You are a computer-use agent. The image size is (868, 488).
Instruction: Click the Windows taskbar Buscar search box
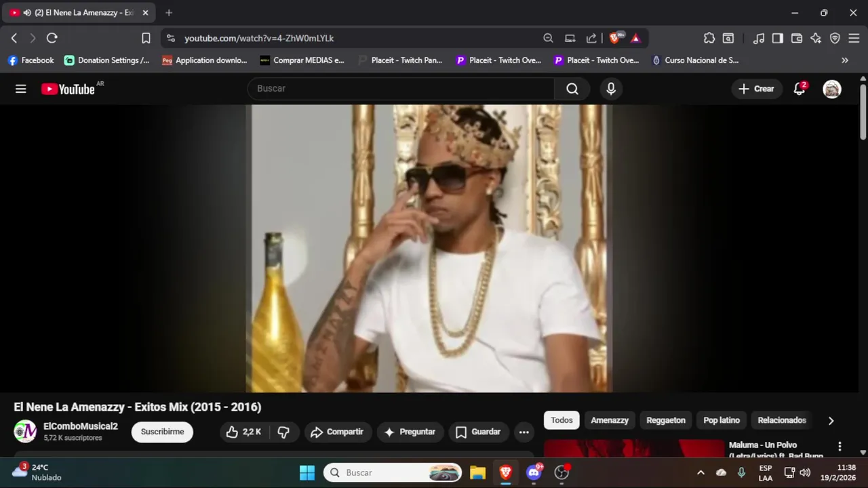click(x=393, y=472)
